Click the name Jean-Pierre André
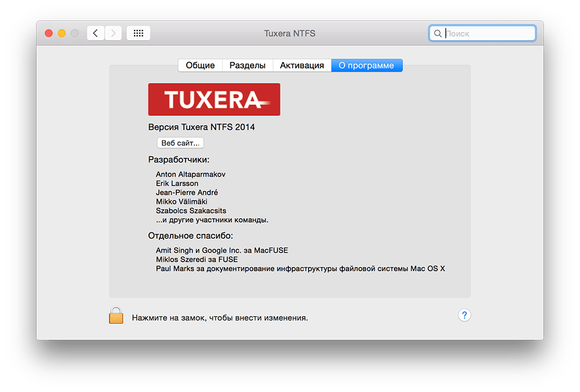580x392 pixels. (187, 193)
